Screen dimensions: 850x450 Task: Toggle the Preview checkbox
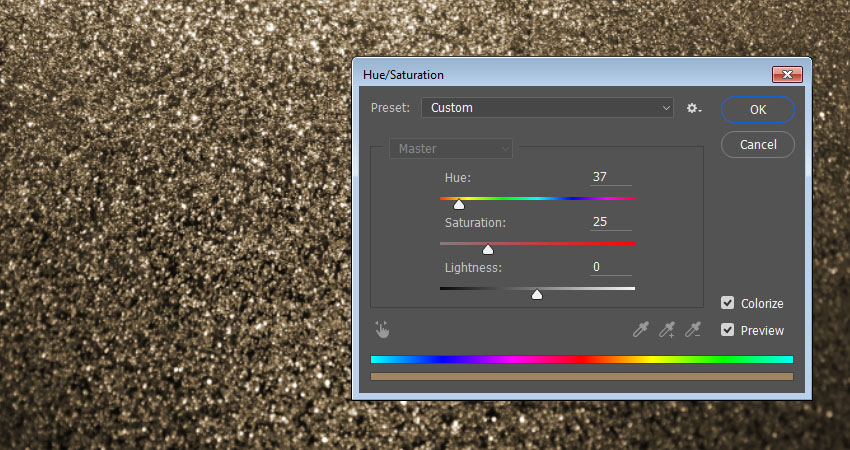728,330
